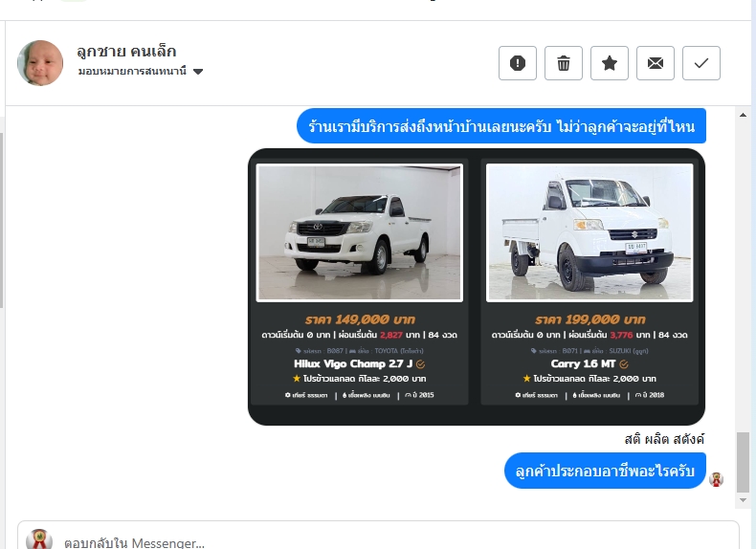The image size is (756, 549).
Task: Mark conversation done with checkmark icon
Action: [x=701, y=63]
